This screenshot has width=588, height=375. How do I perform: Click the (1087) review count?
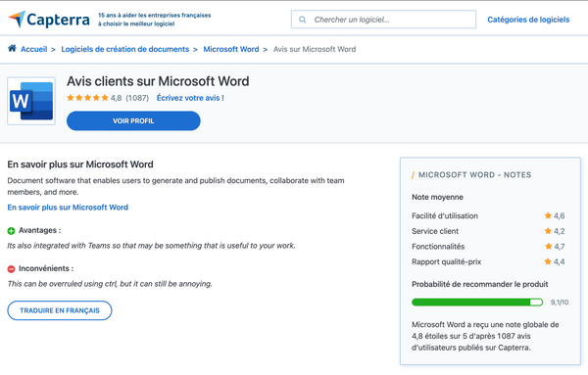(137, 98)
